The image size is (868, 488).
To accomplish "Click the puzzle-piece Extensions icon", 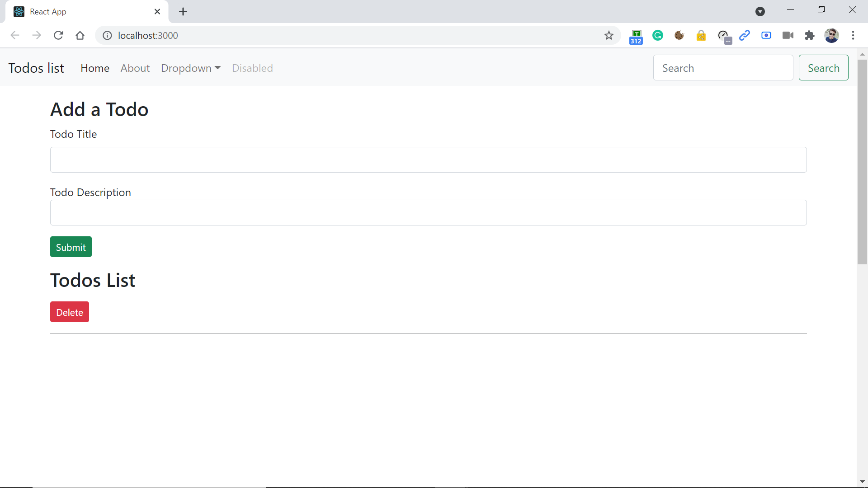I will 810,35.
